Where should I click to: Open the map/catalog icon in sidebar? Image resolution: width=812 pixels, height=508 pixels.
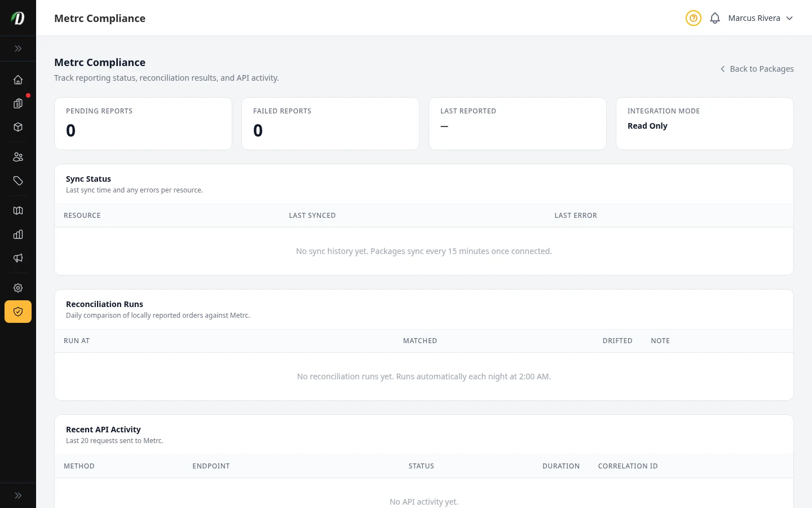click(18, 210)
